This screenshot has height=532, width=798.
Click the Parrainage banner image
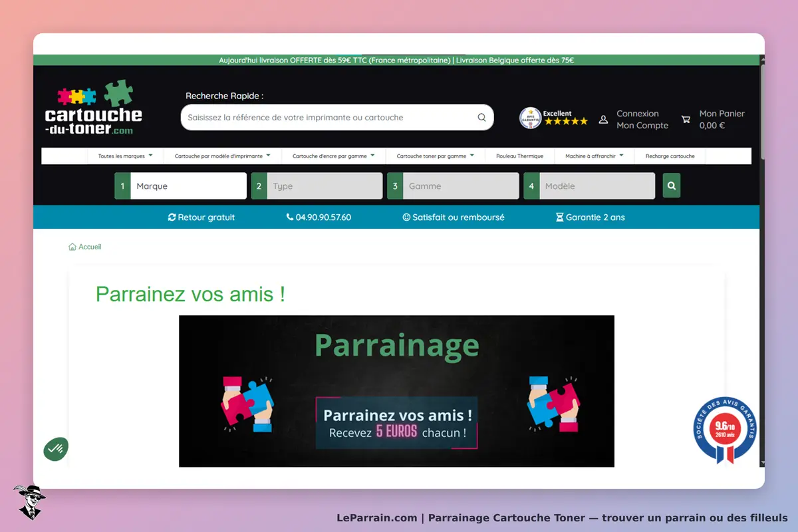pos(396,391)
